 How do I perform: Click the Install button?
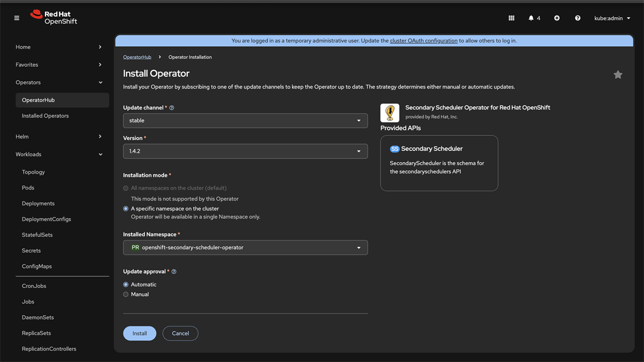(140, 334)
